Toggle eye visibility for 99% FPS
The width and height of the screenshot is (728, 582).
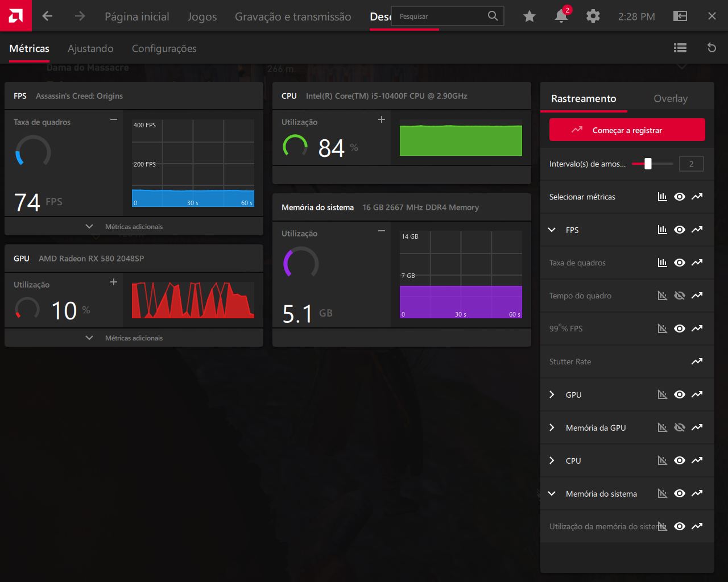[x=680, y=329]
